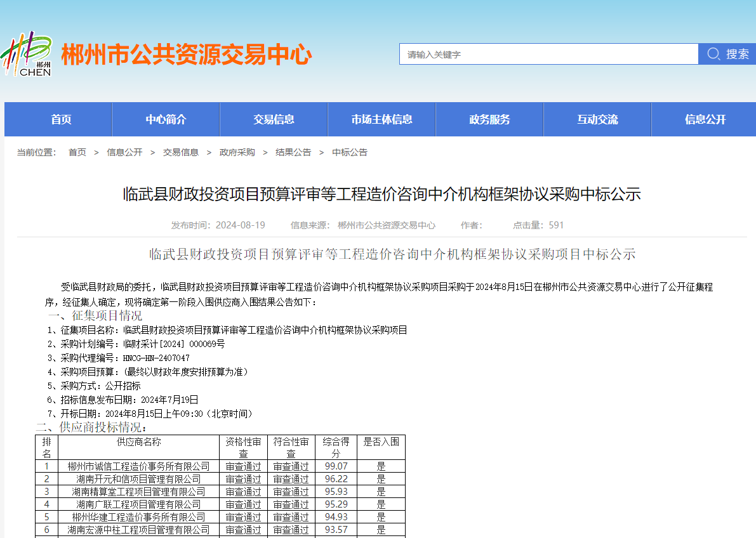The image size is (756, 538).
Task: Click the 一、征集项目情况 section heading
Action: [95, 316]
